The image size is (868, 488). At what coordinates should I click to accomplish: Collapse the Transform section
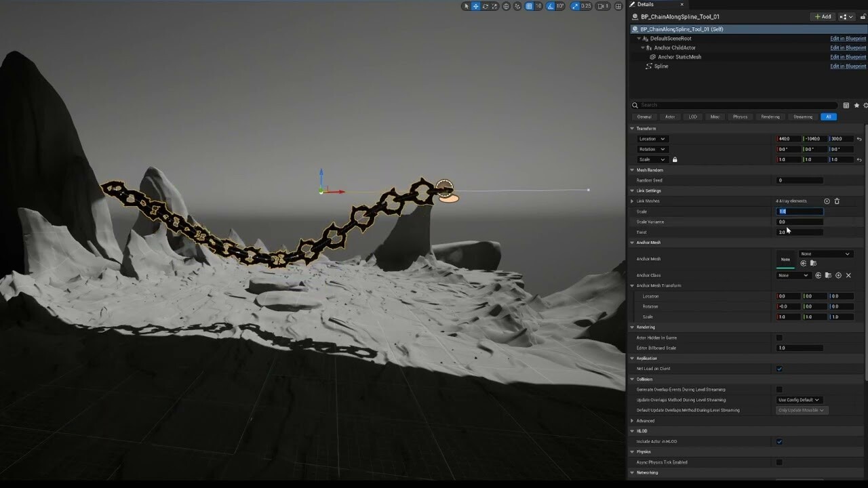coord(633,128)
